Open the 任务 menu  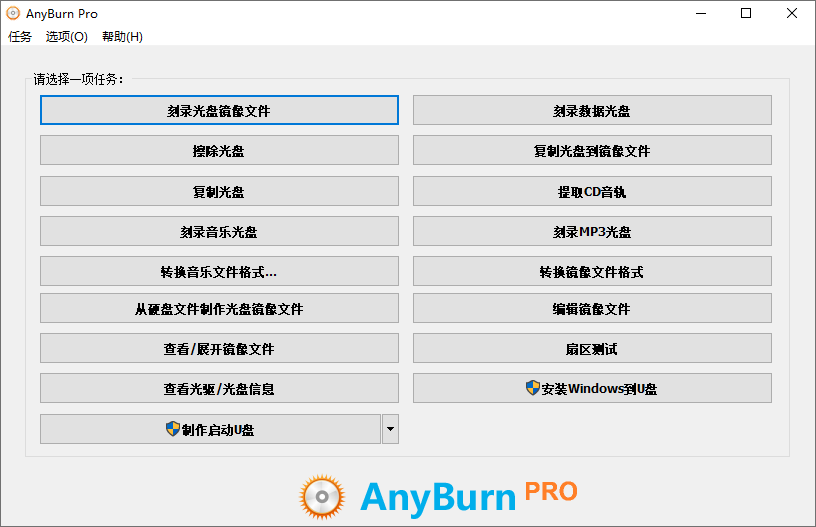tap(20, 36)
